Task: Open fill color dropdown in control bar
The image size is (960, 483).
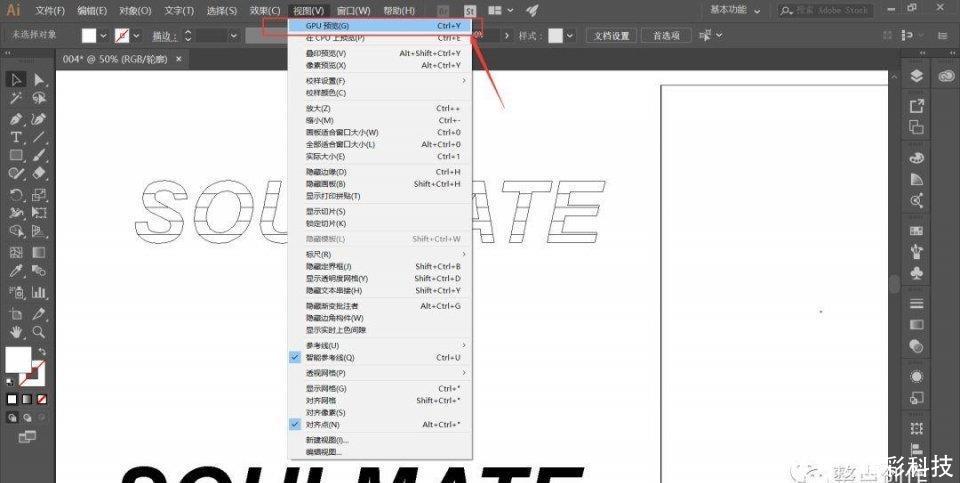Action: coord(103,36)
